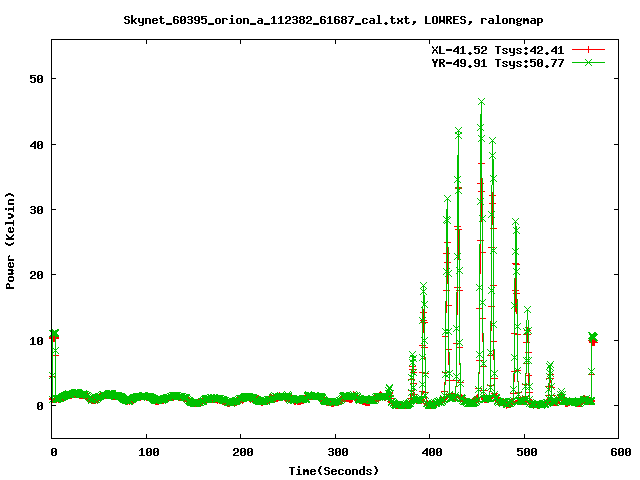Click the x-axis tick label 300
This screenshot has width=640, height=480.
pos(338,452)
